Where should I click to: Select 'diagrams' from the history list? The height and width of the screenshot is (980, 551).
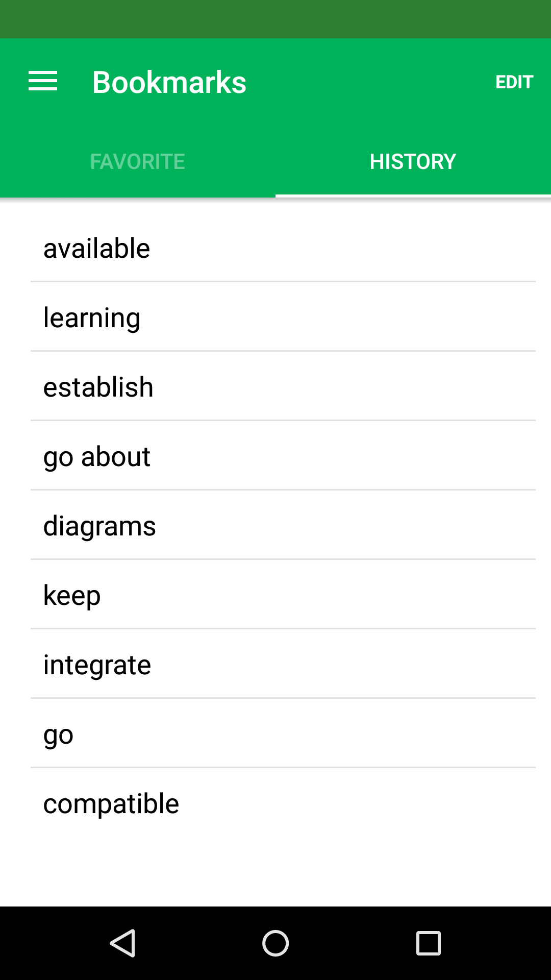(100, 525)
